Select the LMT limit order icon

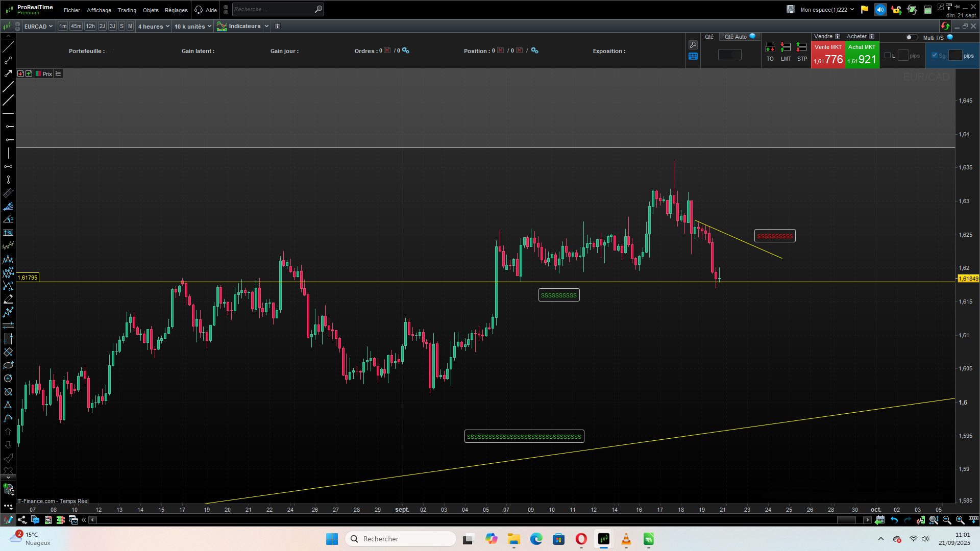(786, 48)
